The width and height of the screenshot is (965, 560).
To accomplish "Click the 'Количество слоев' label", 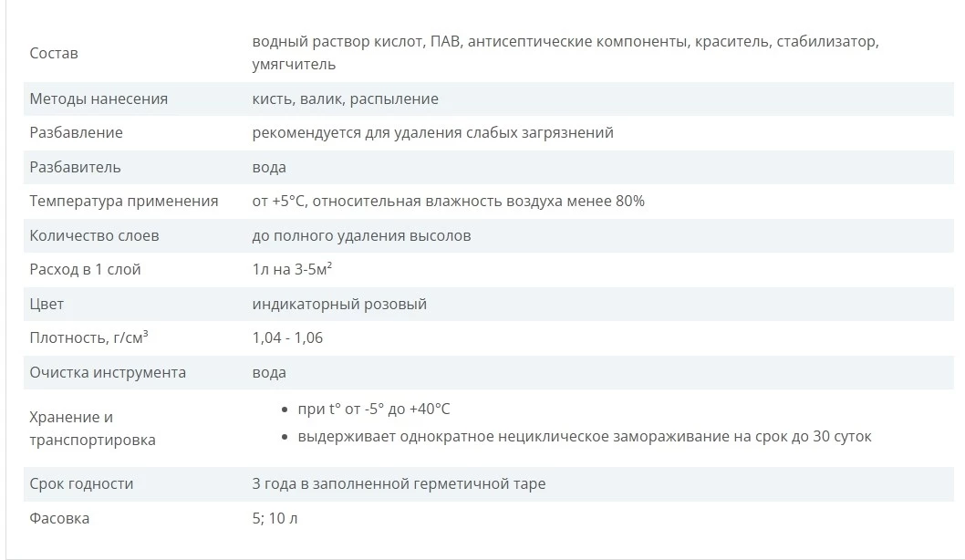I will point(94,235).
